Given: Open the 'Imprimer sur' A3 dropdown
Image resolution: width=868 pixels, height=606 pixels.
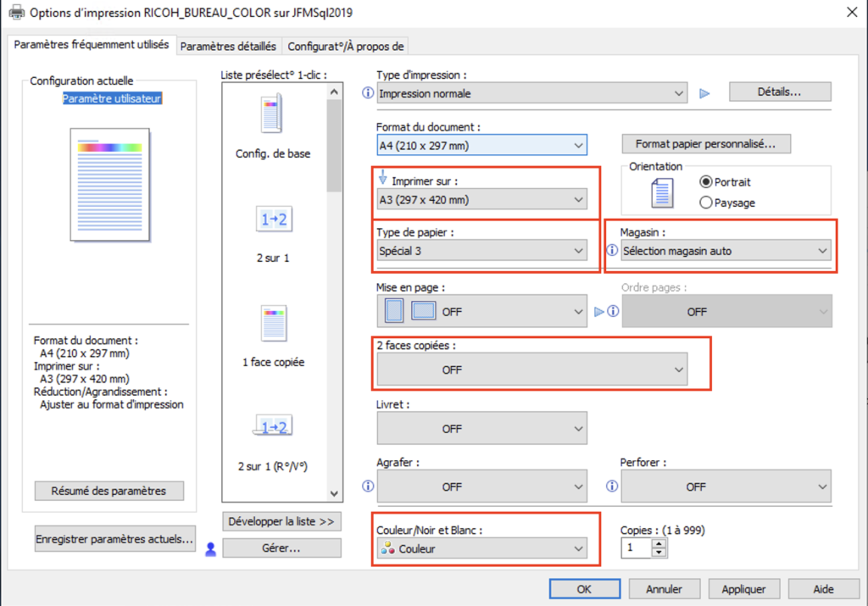Looking at the screenshot, I should (x=482, y=200).
